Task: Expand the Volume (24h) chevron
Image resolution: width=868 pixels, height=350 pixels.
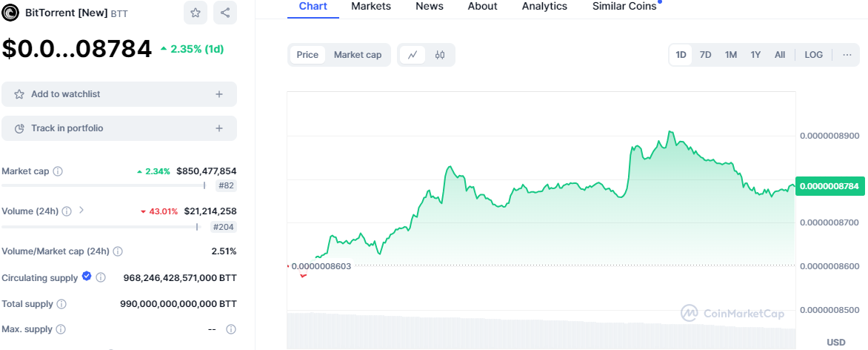Action: click(81, 211)
